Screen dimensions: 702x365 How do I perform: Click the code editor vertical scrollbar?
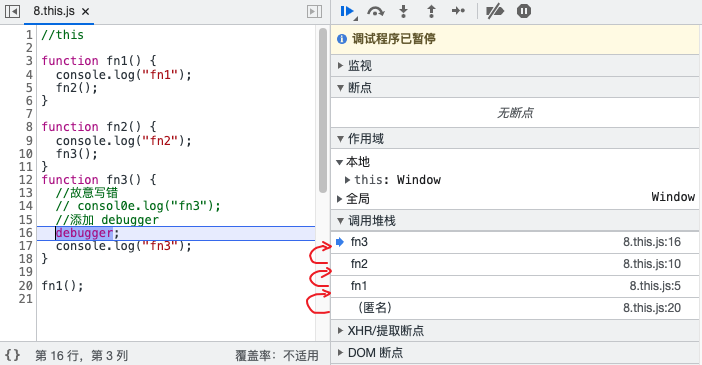[x=323, y=110]
